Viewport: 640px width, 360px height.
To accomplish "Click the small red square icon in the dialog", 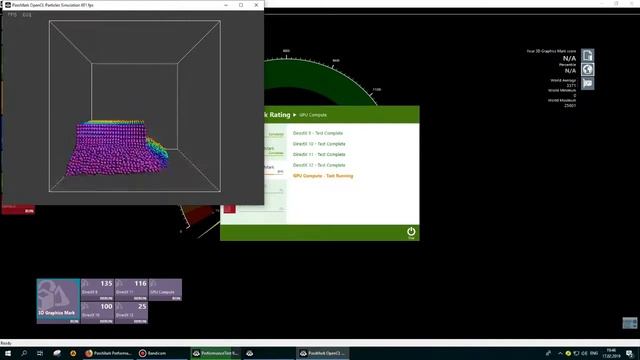I will click(x=229, y=209).
